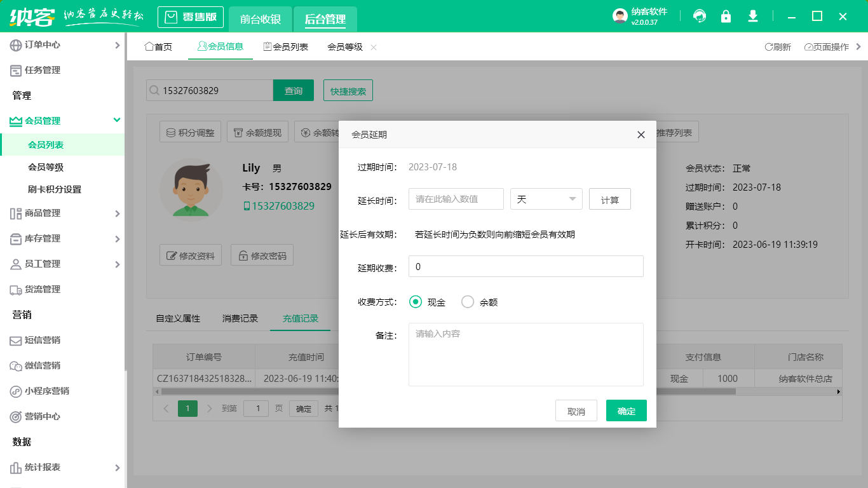Open the 天 time unit dropdown

tap(546, 199)
